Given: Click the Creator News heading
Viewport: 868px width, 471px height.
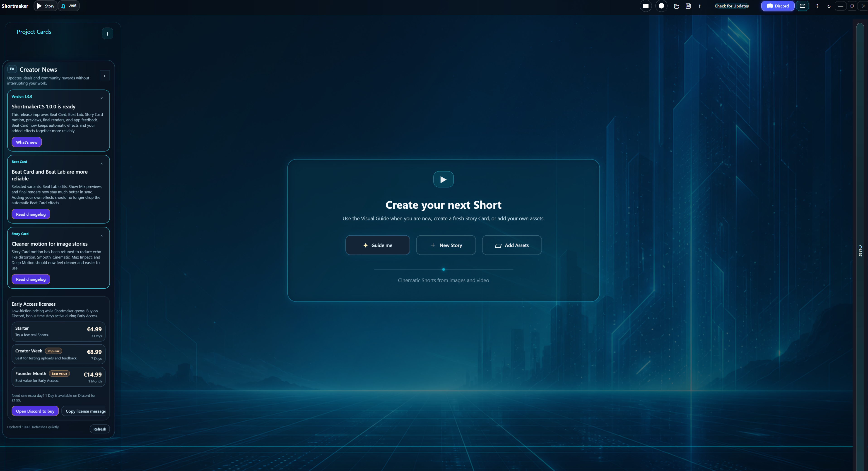Looking at the screenshot, I should [x=38, y=69].
